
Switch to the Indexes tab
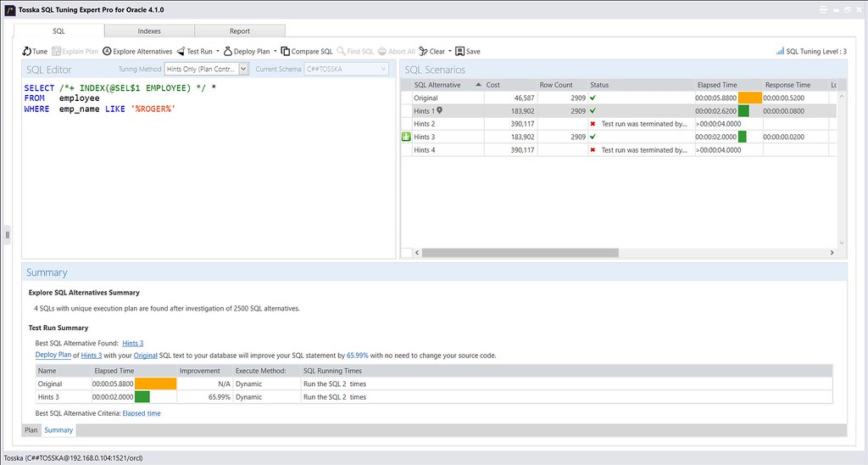(x=149, y=31)
